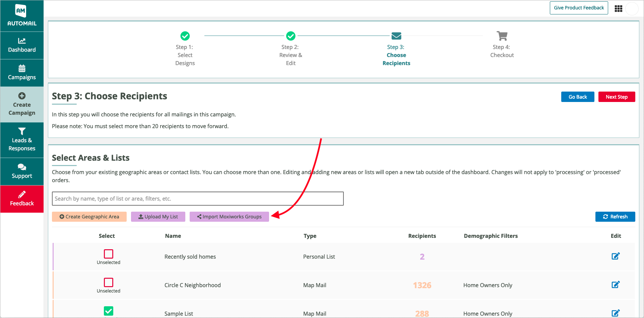Click the Next Step button

(x=617, y=97)
